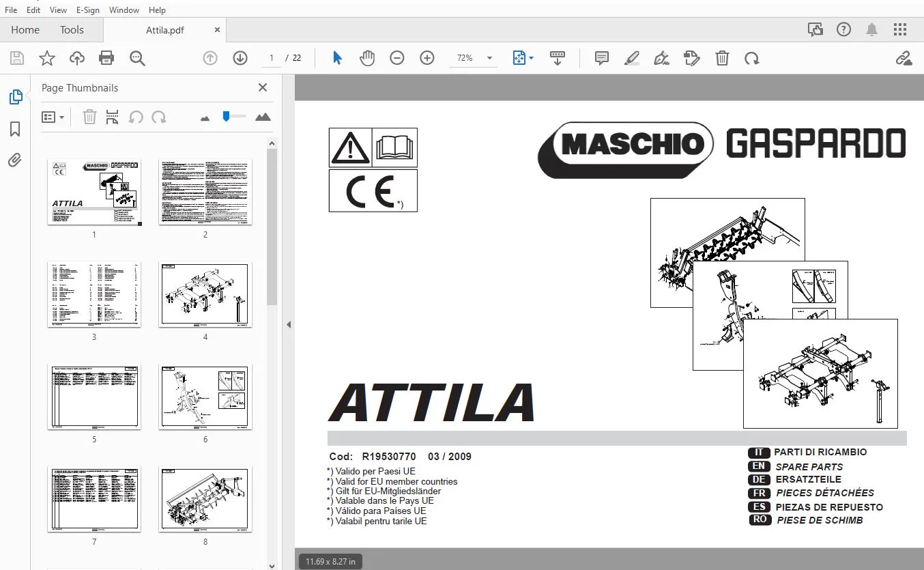
Task: Select page 5 thumbnail
Action: click(x=94, y=397)
